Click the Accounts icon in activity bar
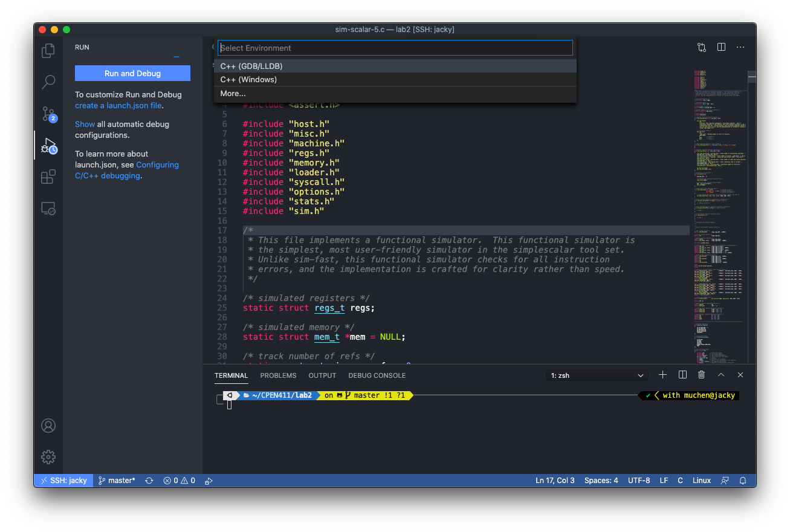This screenshot has height=532, width=790. pos(48,426)
